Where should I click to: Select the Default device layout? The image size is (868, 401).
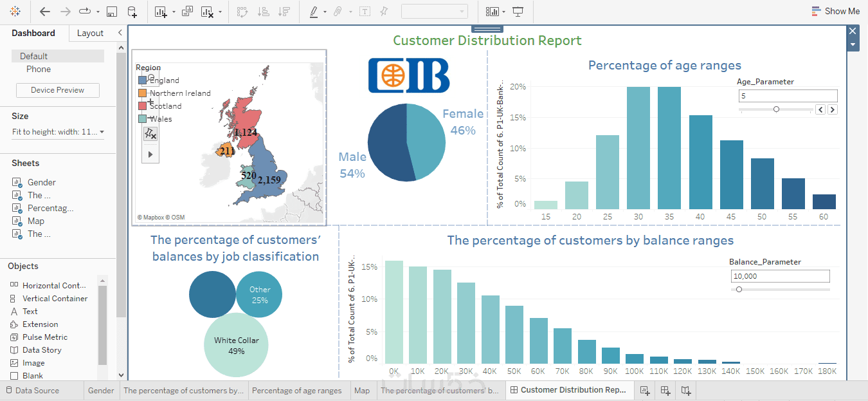coord(58,56)
